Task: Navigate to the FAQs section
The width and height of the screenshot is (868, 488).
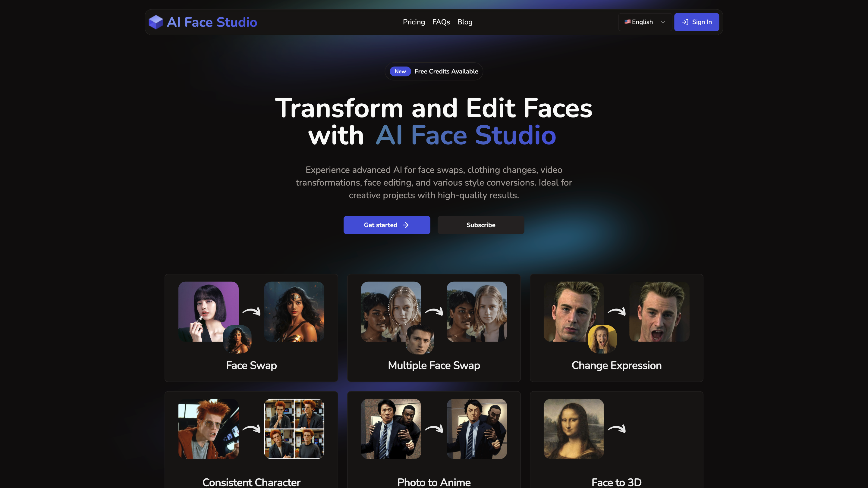Action: pos(441,22)
